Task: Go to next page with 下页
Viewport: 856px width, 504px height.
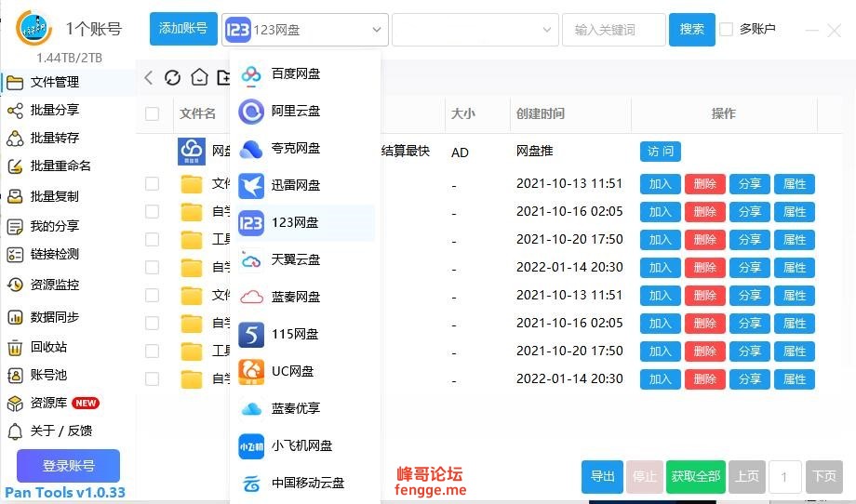Action: pos(824,477)
